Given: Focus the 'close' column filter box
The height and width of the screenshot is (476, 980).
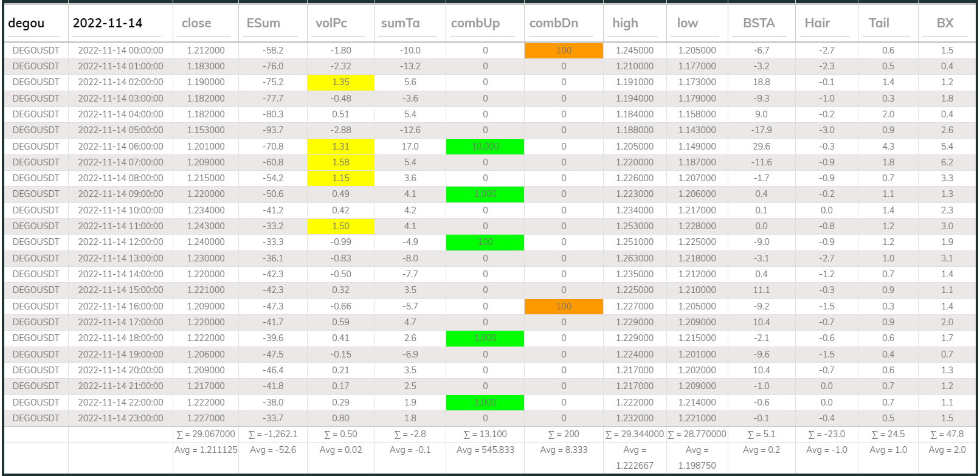Looking at the screenshot, I should pyautogui.click(x=205, y=24).
